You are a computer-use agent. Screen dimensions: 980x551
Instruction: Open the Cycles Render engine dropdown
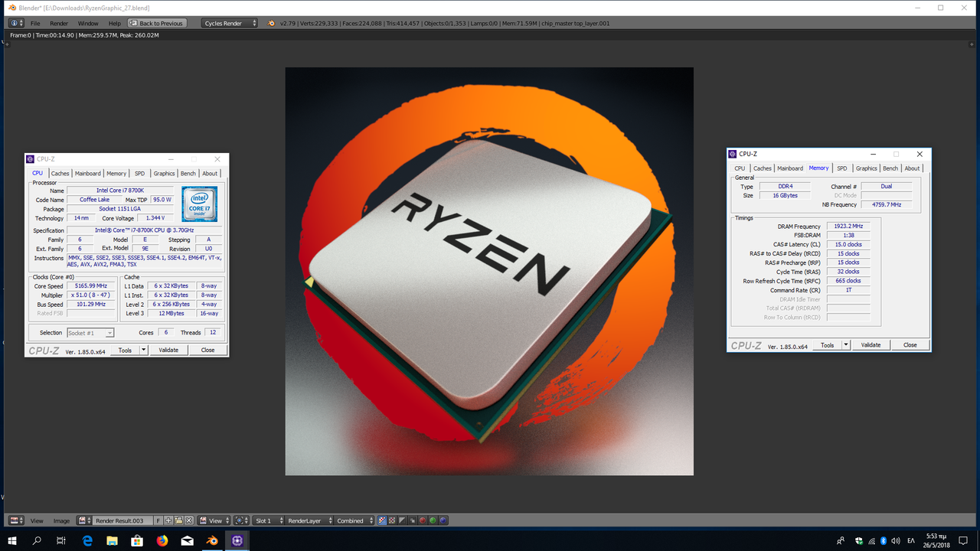(x=229, y=23)
